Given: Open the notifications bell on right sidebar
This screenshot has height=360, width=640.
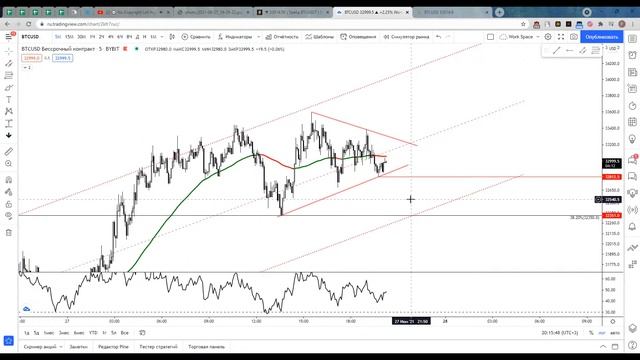Looking at the screenshot, I should click(x=632, y=227).
